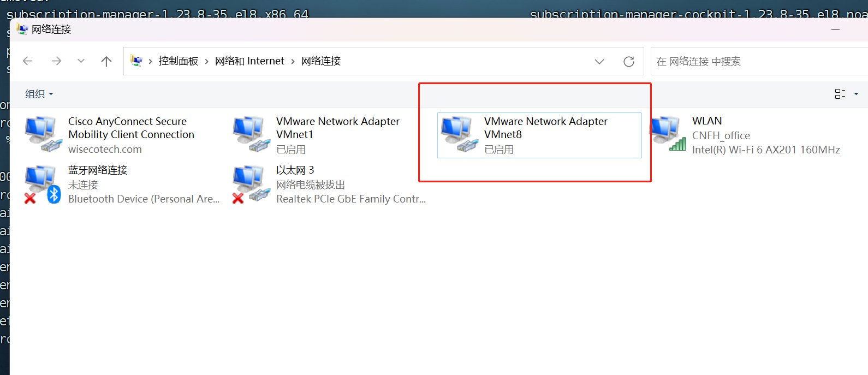Expand the view options dropdown arrow
This screenshot has height=375, width=868.
[x=856, y=94]
